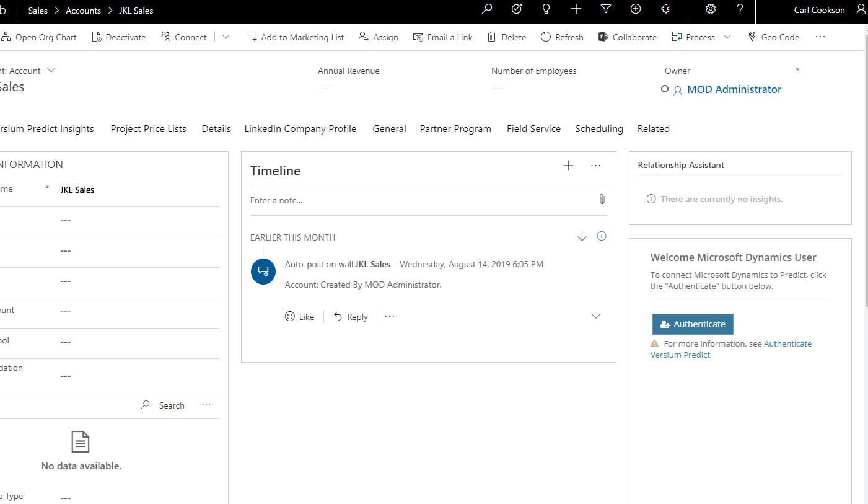Click the JKL Sales name field
The height and width of the screenshot is (504, 868).
coord(139,190)
